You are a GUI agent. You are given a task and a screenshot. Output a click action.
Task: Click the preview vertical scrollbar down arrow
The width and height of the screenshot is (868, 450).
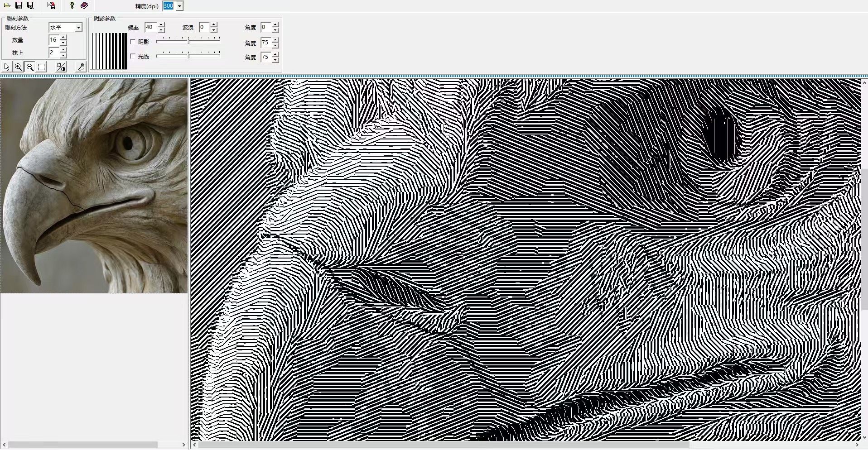coord(864,437)
